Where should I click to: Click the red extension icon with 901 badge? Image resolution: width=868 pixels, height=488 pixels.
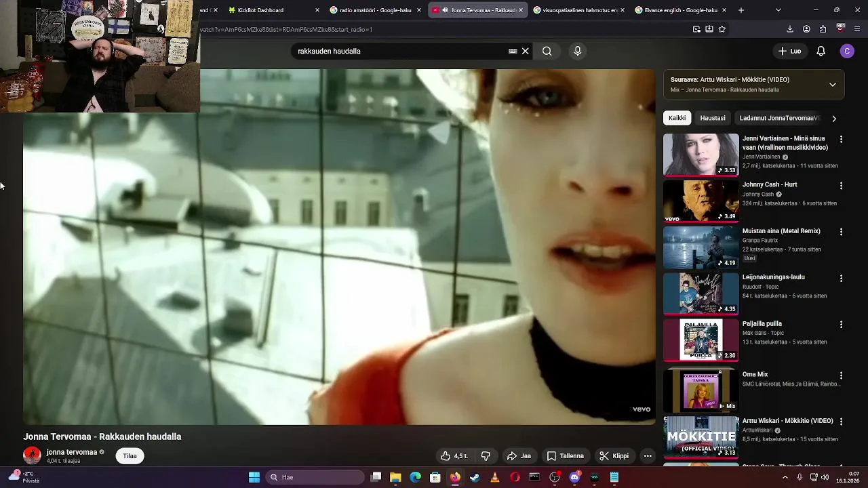(x=840, y=28)
